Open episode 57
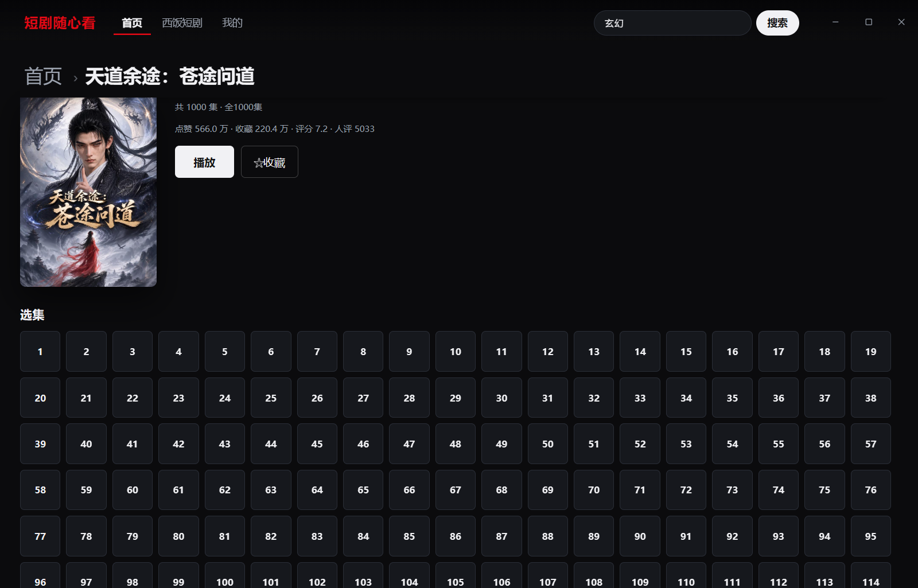The height and width of the screenshot is (588, 918). (x=871, y=444)
